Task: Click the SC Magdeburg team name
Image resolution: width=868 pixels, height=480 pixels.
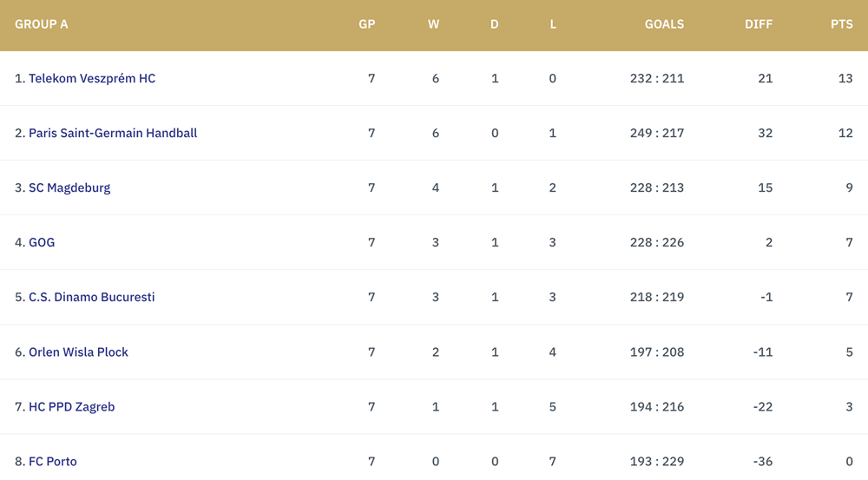Action: [x=69, y=187]
